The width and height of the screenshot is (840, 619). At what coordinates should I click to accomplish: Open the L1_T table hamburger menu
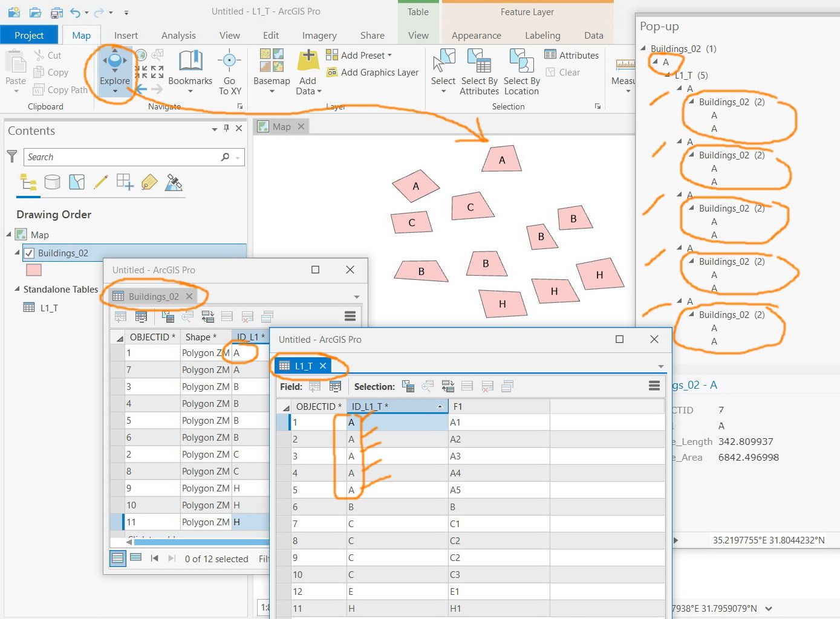(654, 386)
